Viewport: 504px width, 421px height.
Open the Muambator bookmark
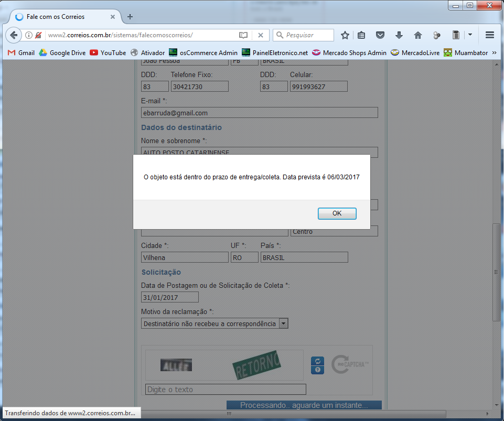coord(465,53)
